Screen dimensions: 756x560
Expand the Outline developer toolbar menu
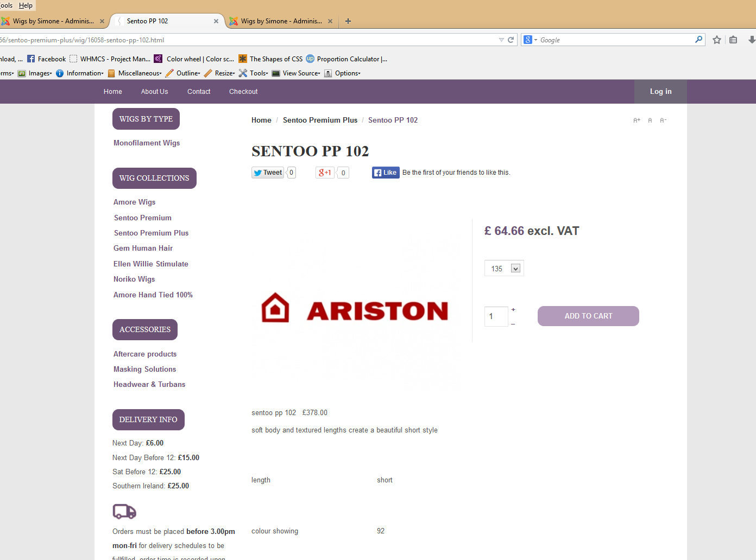pos(183,73)
